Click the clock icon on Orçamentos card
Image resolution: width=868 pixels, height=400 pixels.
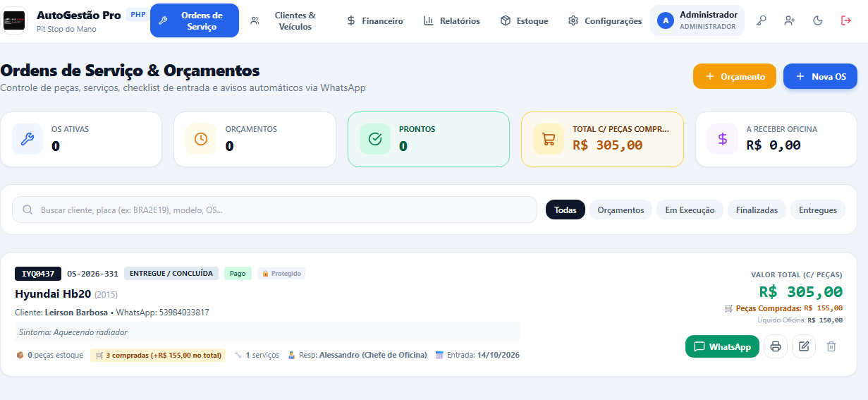tap(201, 139)
